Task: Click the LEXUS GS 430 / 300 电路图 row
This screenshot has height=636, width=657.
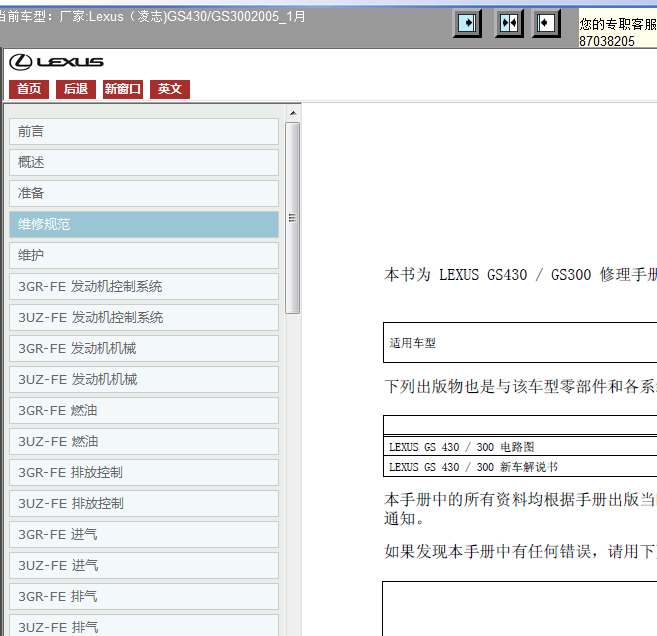Action: click(x=520, y=447)
